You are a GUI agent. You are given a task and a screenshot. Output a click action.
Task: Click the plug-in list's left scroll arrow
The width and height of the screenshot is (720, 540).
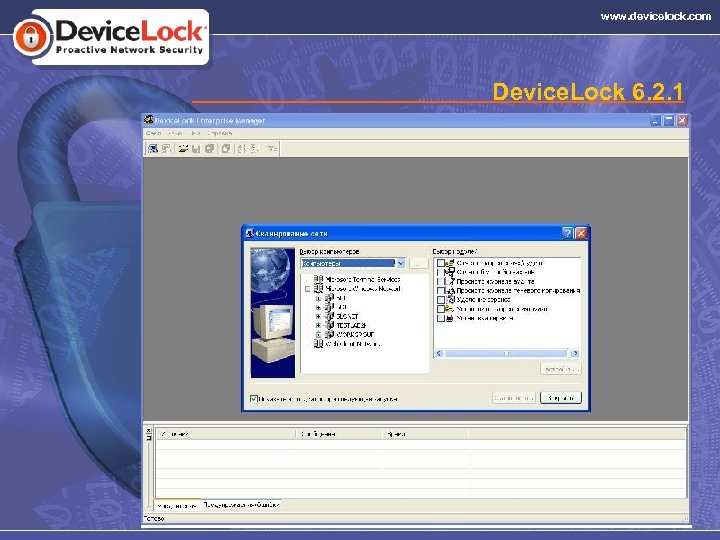pos(439,353)
